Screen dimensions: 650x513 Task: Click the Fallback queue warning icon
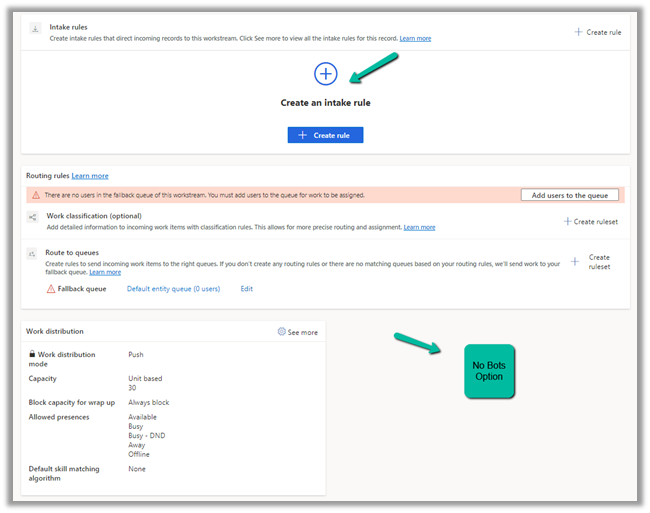point(51,289)
